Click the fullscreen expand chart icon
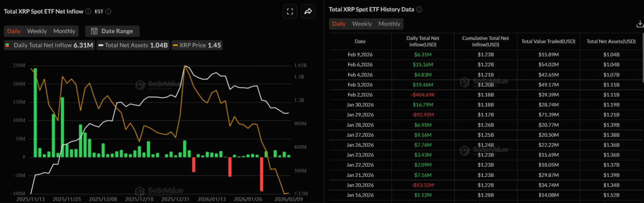Viewport: 644px width, 203px height. coord(290,12)
